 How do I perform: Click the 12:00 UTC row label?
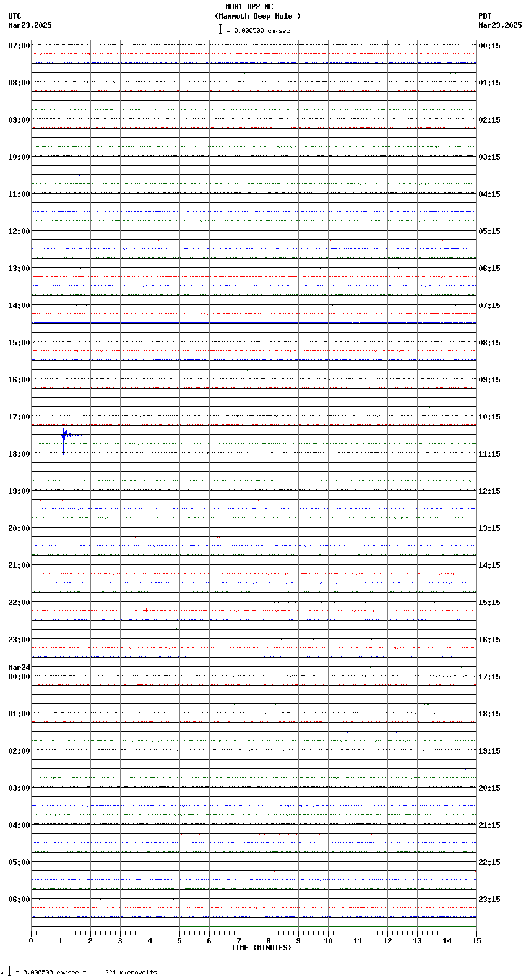pyautogui.click(x=19, y=231)
